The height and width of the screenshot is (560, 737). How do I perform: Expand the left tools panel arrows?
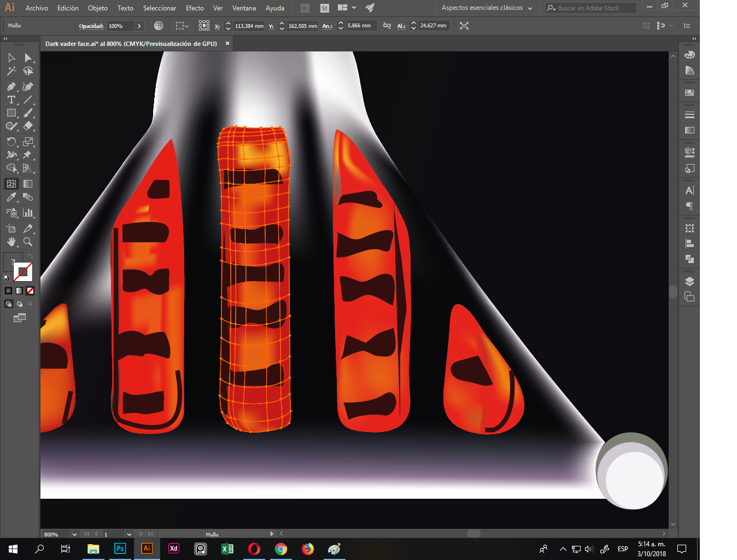5,39
